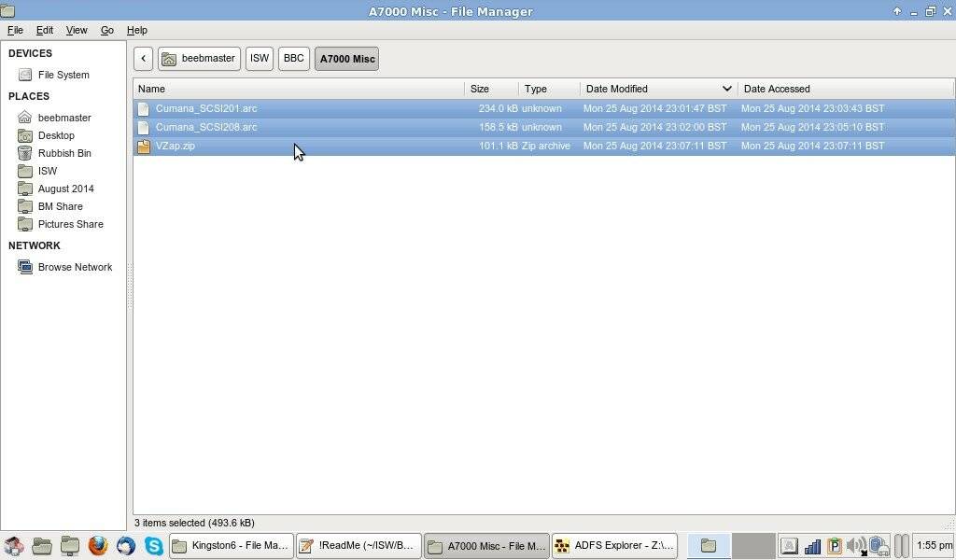The width and height of the screenshot is (956, 560).
Task: Select the VZap.zip archive file
Action: pyautogui.click(x=176, y=147)
